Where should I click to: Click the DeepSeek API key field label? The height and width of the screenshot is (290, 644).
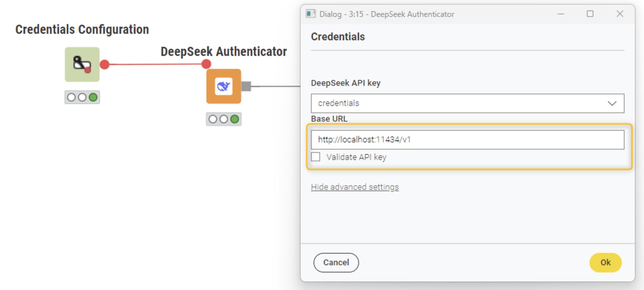[346, 83]
